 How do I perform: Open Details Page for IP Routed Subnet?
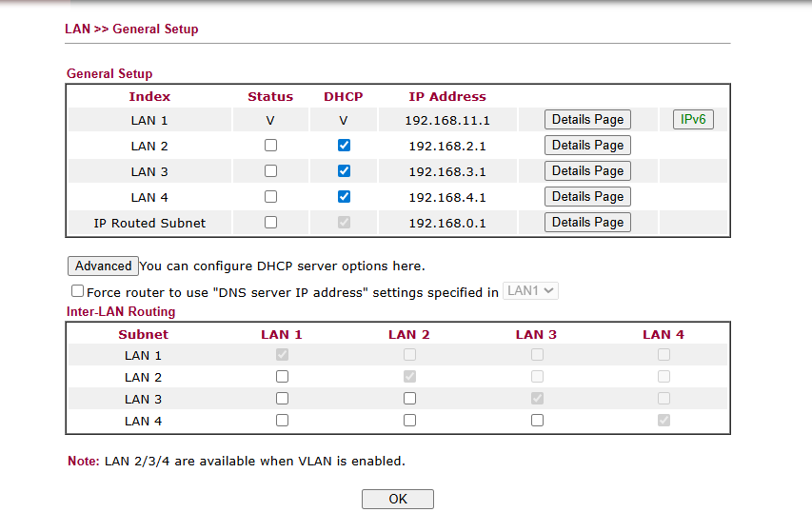pos(587,223)
